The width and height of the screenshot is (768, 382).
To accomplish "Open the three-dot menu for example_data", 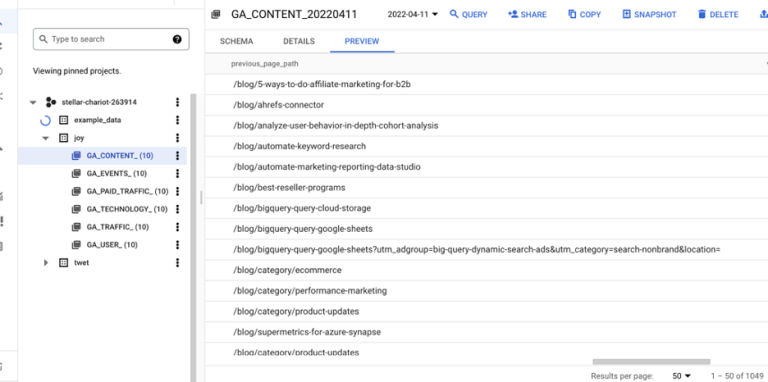I will 177,120.
